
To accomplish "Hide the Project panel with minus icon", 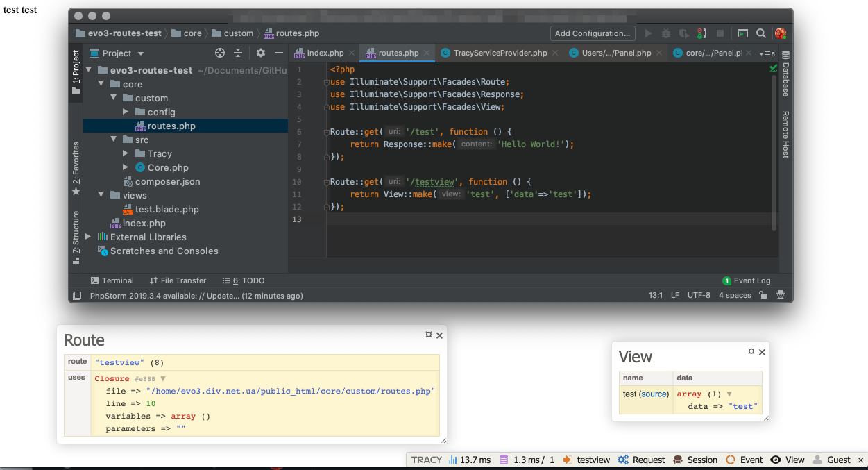I will tap(279, 53).
